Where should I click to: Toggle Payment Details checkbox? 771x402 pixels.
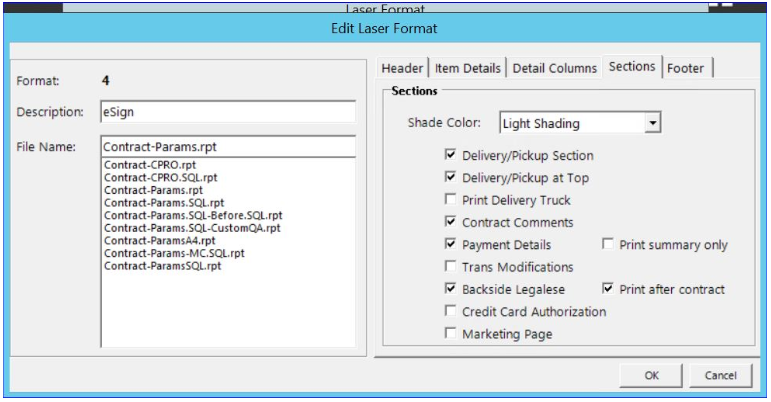coord(451,244)
